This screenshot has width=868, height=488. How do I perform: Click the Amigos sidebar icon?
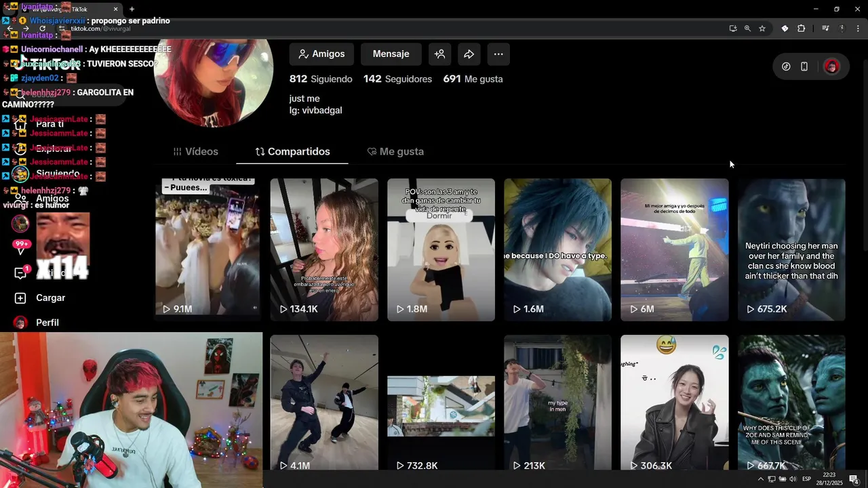pyautogui.click(x=20, y=199)
